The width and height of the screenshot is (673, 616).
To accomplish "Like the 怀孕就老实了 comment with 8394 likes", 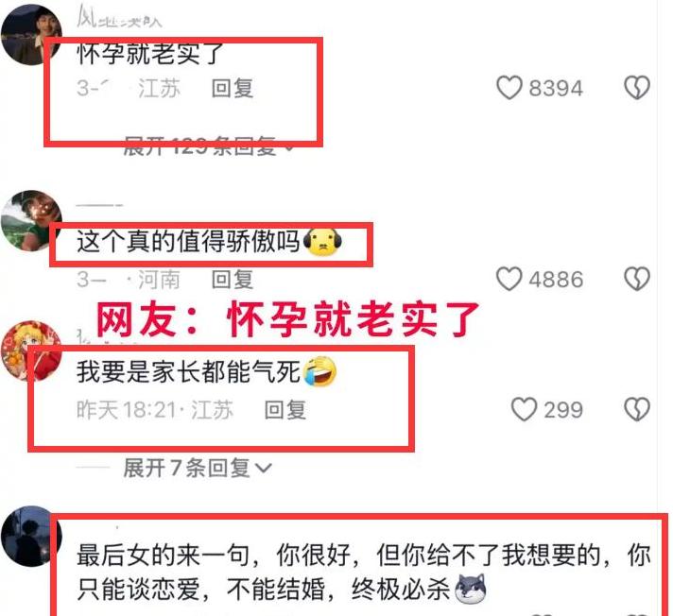I will 509,88.
